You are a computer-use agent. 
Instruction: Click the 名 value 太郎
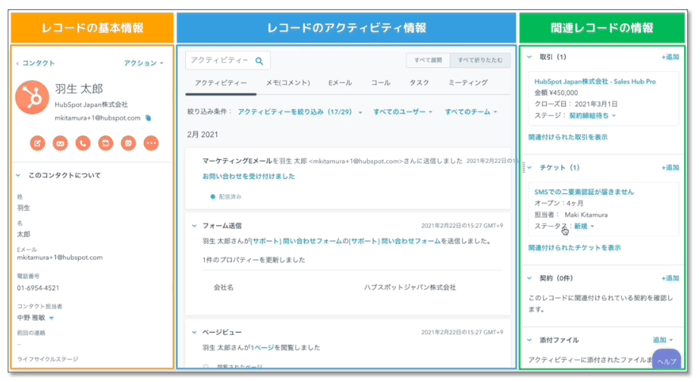[x=24, y=234]
